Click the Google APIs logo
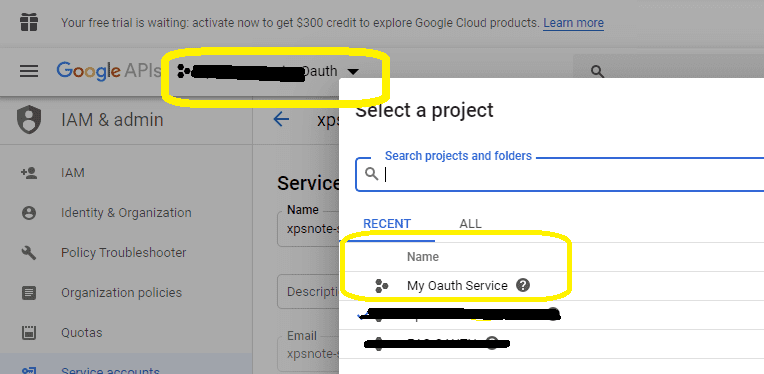This screenshot has height=374, width=764. [108, 71]
